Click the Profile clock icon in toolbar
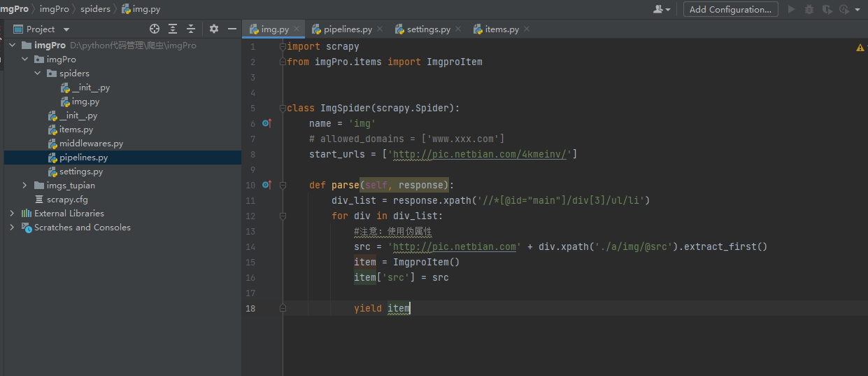 click(844, 9)
